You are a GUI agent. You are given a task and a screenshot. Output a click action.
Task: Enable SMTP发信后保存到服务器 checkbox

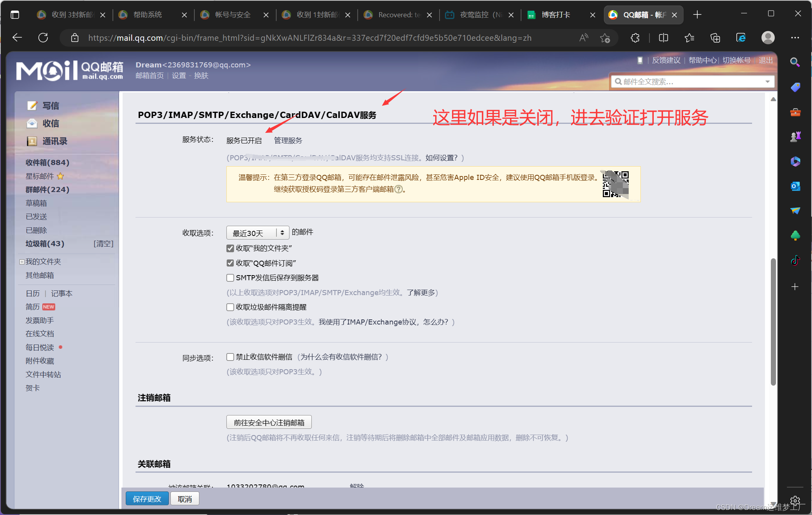(x=230, y=278)
